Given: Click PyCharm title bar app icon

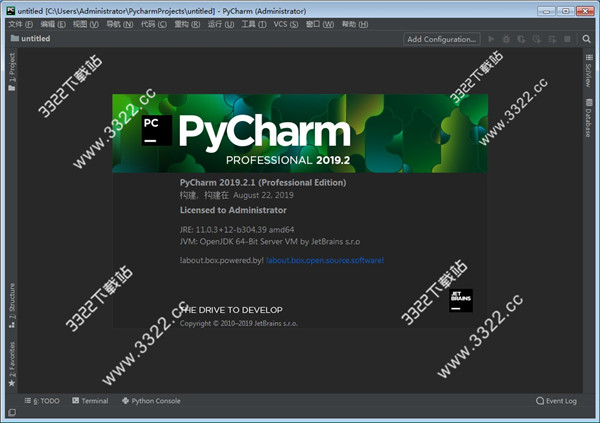Looking at the screenshot, I should [x=11, y=11].
